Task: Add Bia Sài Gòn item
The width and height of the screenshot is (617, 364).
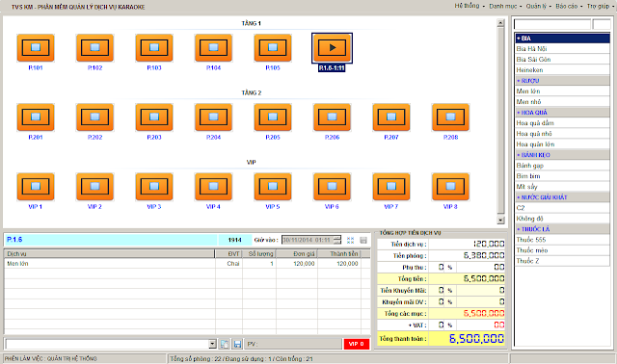Action: click(x=562, y=60)
